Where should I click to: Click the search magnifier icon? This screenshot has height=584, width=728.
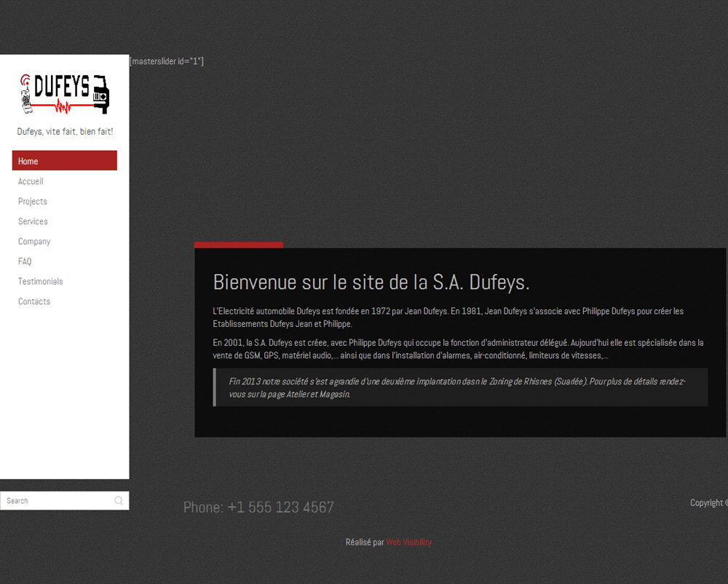pos(119,501)
